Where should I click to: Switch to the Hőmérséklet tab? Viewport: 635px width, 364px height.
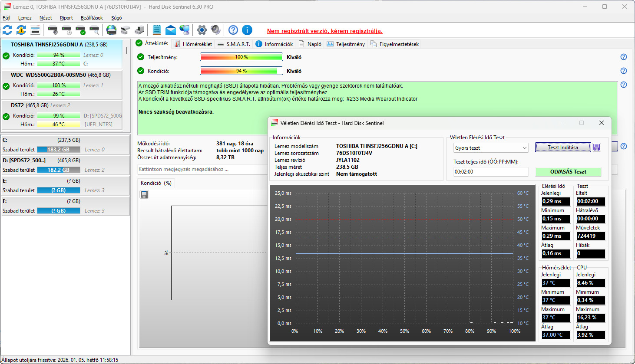[x=193, y=44]
